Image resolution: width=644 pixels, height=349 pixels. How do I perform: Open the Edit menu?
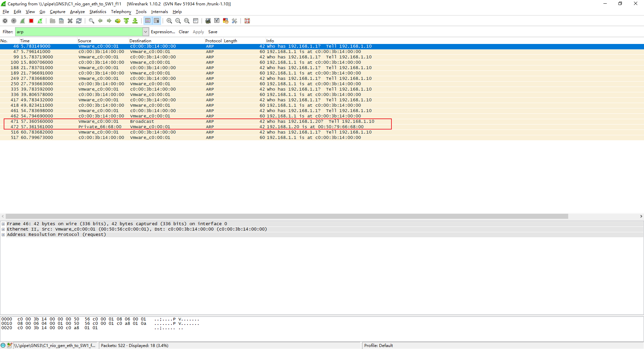[17, 12]
